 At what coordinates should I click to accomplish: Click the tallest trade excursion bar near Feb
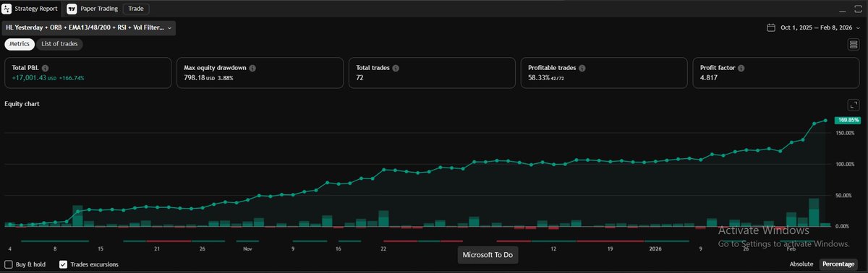coord(814,212)
